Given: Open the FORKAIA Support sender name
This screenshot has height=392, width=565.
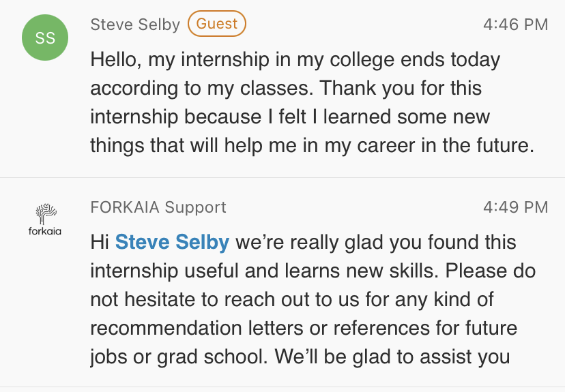Looking at the screenshot, I should point(158,207).
